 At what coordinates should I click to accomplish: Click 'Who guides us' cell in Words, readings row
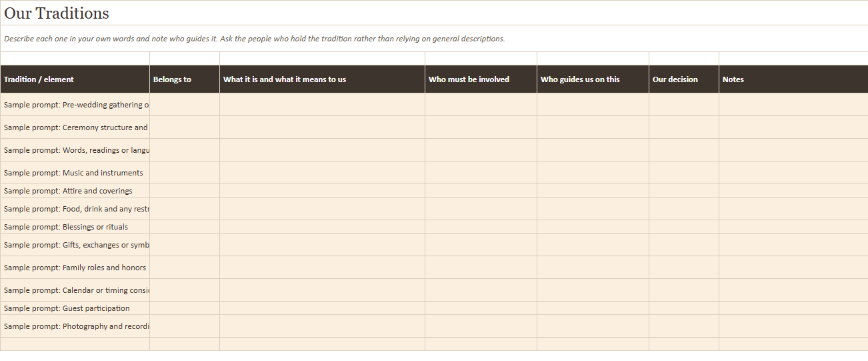593,150
